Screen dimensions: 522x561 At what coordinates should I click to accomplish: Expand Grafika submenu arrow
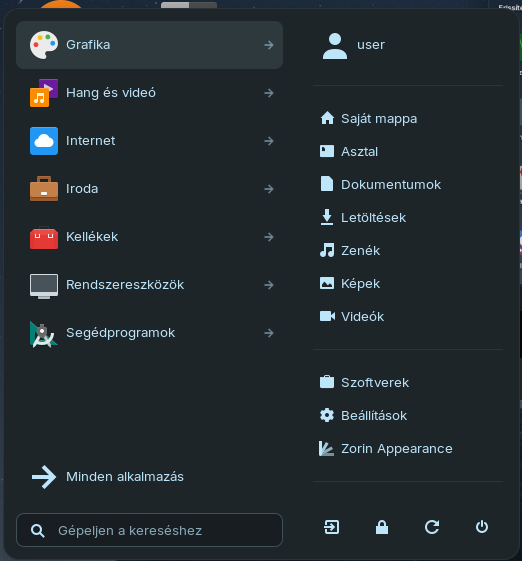(x=269, y=45)
